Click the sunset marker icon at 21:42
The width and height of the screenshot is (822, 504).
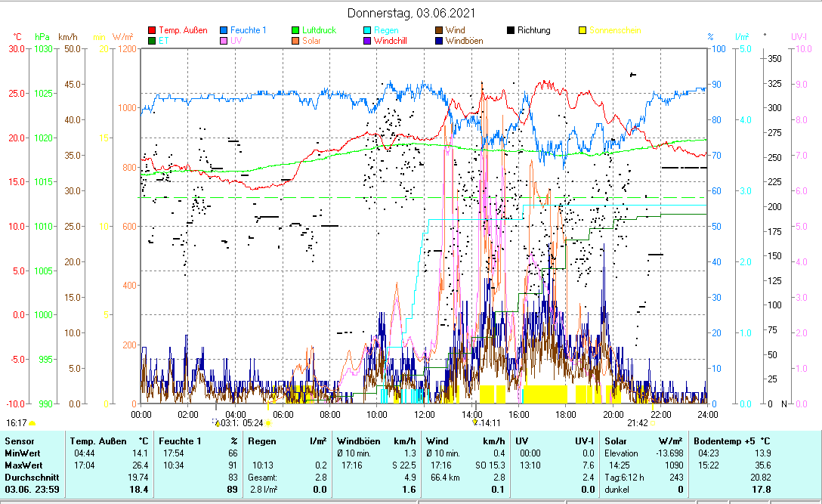point(654,424)
